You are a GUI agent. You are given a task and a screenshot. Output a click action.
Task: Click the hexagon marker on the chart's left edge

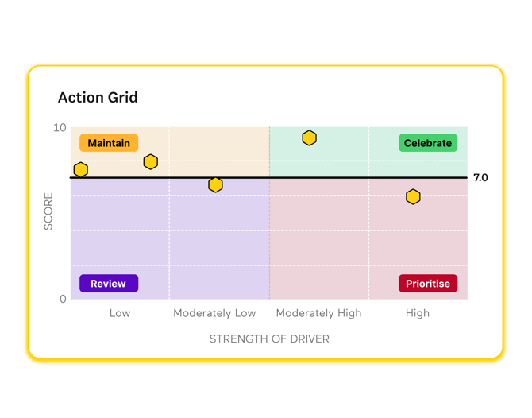[81, 170]
